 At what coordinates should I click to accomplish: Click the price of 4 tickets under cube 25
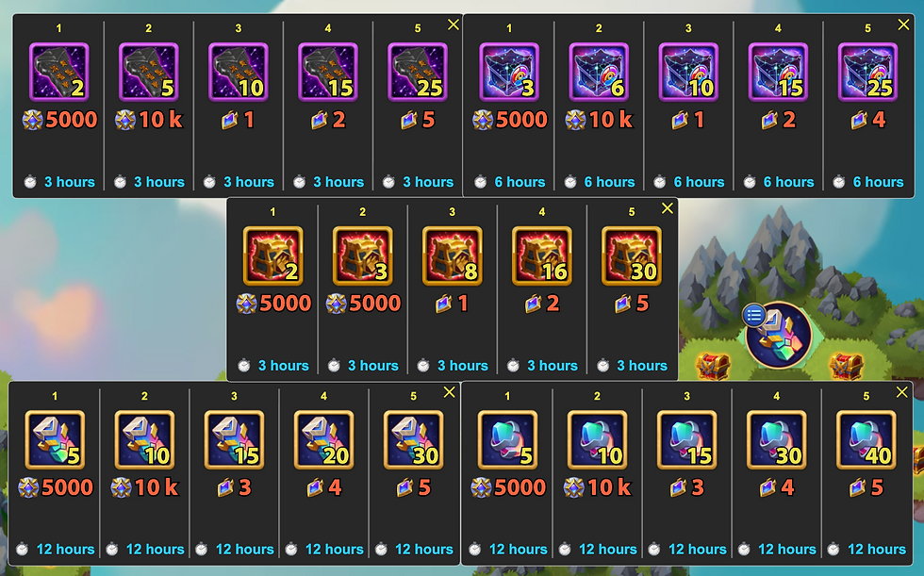pos(867,120)
